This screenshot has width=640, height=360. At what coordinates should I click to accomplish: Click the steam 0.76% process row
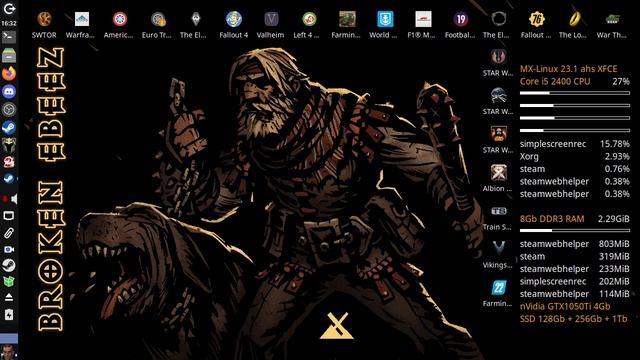575,169
